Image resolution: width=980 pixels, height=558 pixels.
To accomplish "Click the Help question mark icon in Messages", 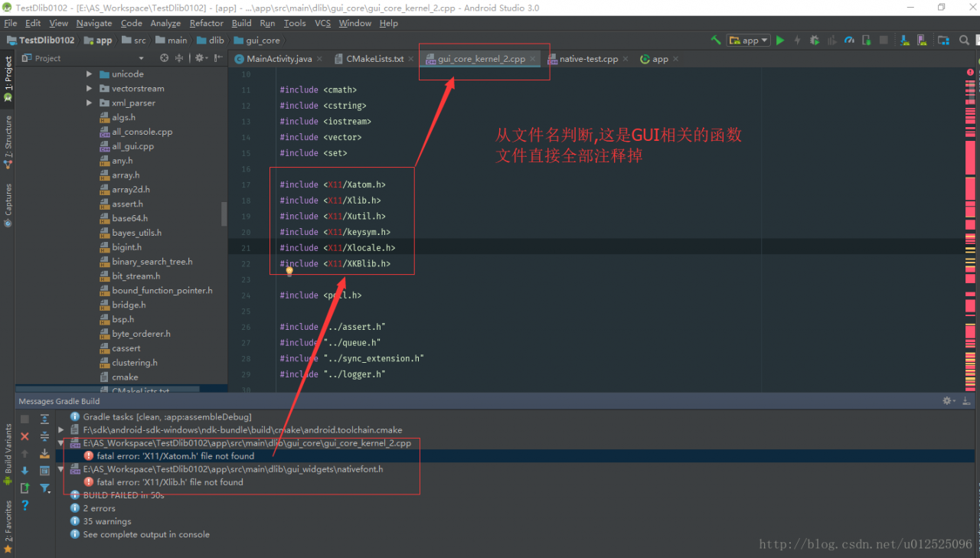I will pos(24,505).
